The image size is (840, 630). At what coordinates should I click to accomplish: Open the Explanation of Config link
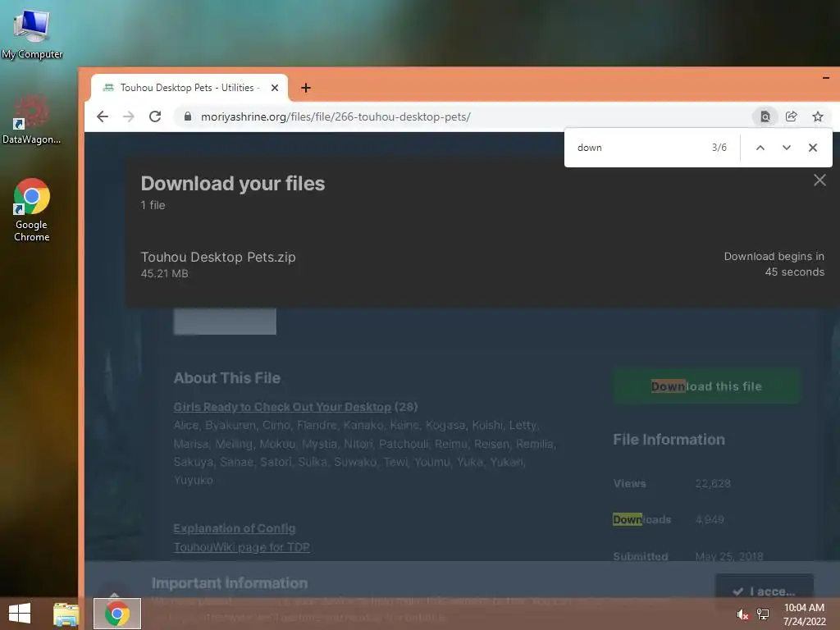click(234, 528)
